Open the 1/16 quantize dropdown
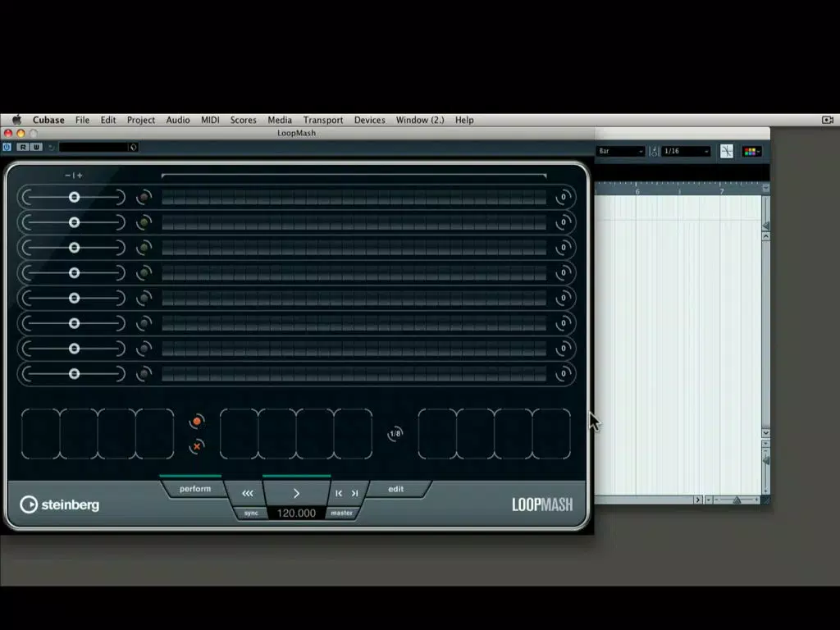Screen dimensions: 840x630 [x=687, y=152]
